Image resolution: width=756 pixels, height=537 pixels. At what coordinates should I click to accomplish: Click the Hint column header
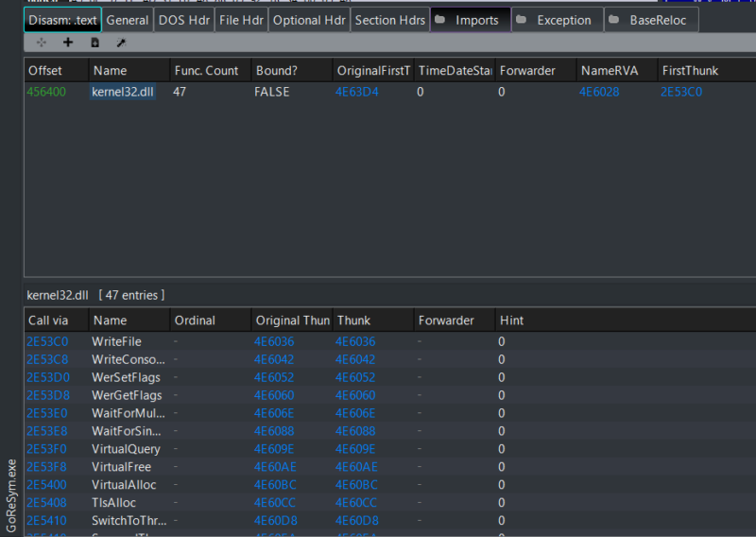(x=511, y=320)
